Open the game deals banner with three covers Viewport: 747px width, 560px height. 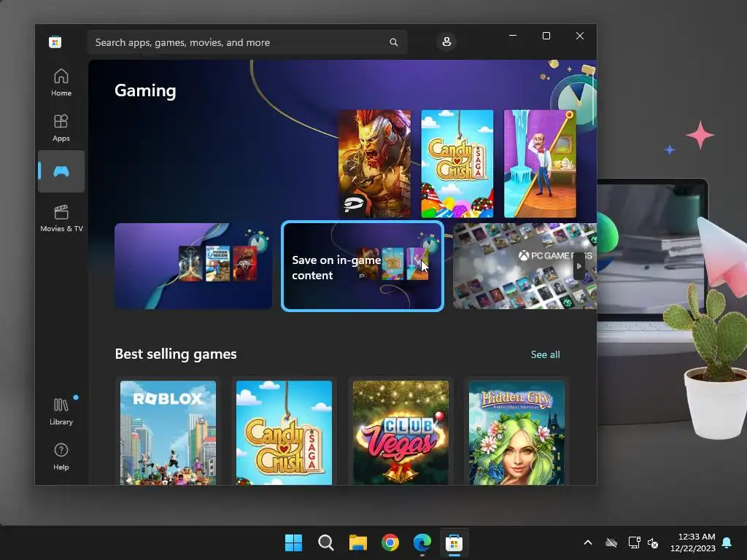coord(193,265)
